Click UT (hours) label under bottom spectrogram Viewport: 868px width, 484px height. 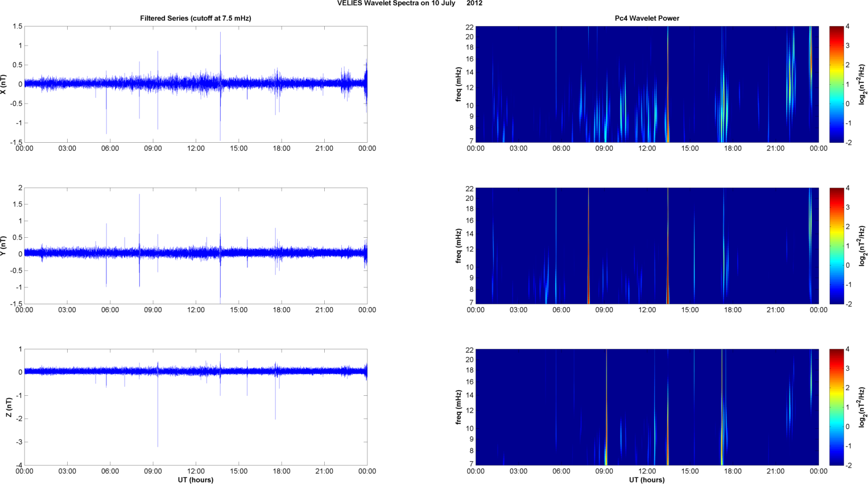[647, 479]
